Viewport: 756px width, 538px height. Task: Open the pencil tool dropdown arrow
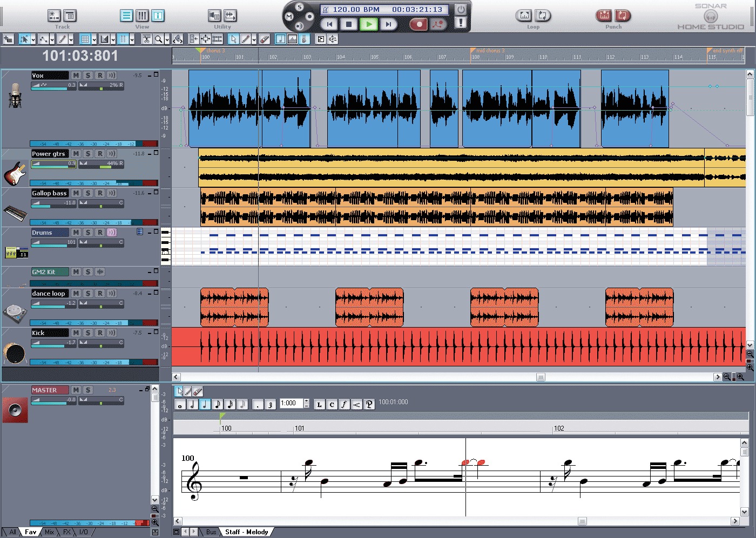(x=254, y=39)
